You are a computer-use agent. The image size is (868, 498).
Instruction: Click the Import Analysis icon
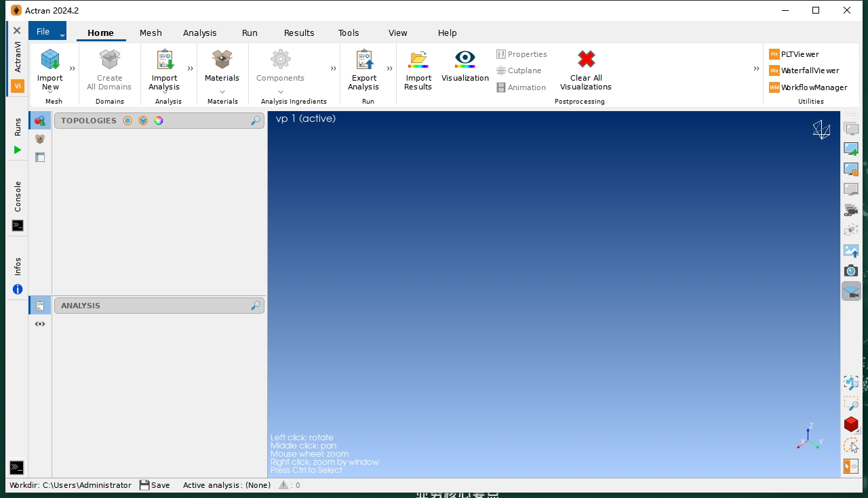point(164,60)
